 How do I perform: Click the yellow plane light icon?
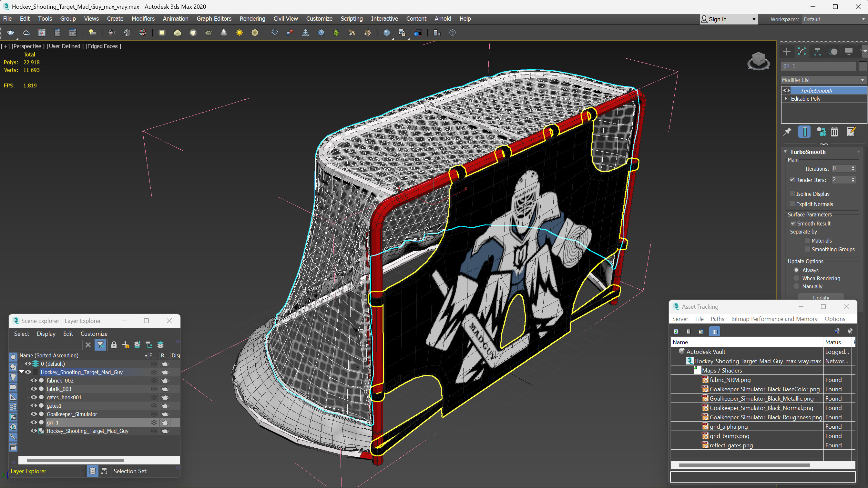[x=162, y=33]
